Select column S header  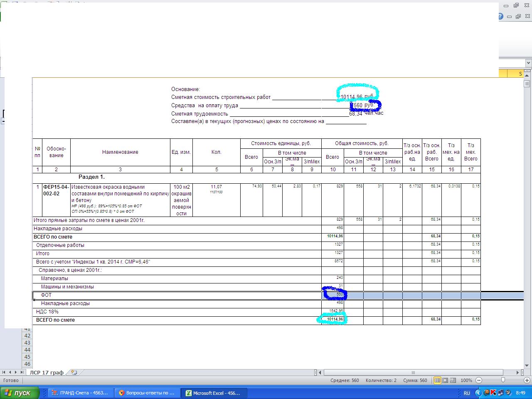tap(520, 74)
